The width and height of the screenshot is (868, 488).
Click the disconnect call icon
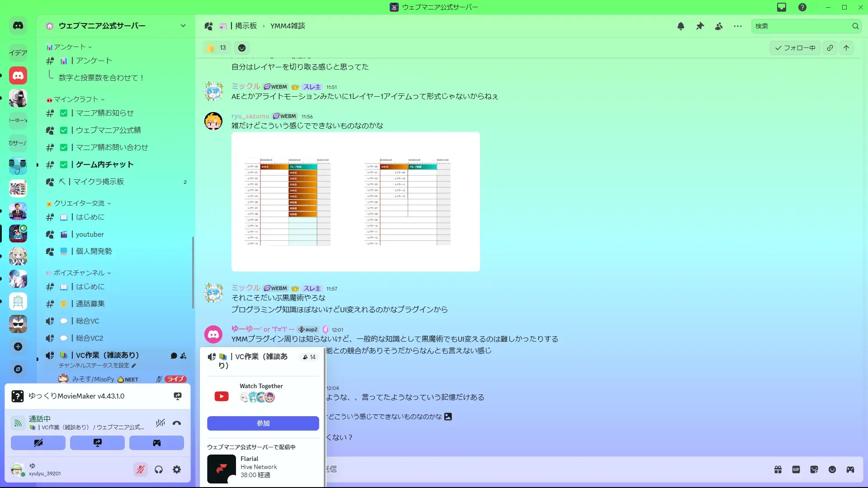(177, 423)
